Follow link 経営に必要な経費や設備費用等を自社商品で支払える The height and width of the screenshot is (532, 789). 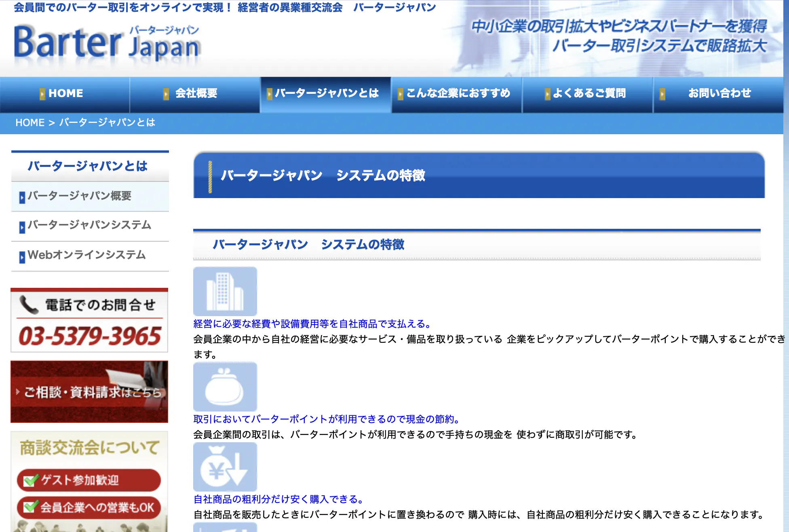click(312, 324)
